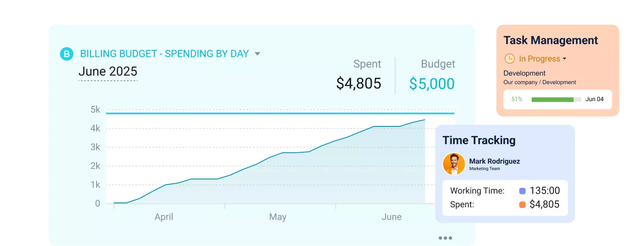Viewport: 644px width, 246px height.
Task: Expand the Billing Budget dropdown arrow
Action: 258,54
